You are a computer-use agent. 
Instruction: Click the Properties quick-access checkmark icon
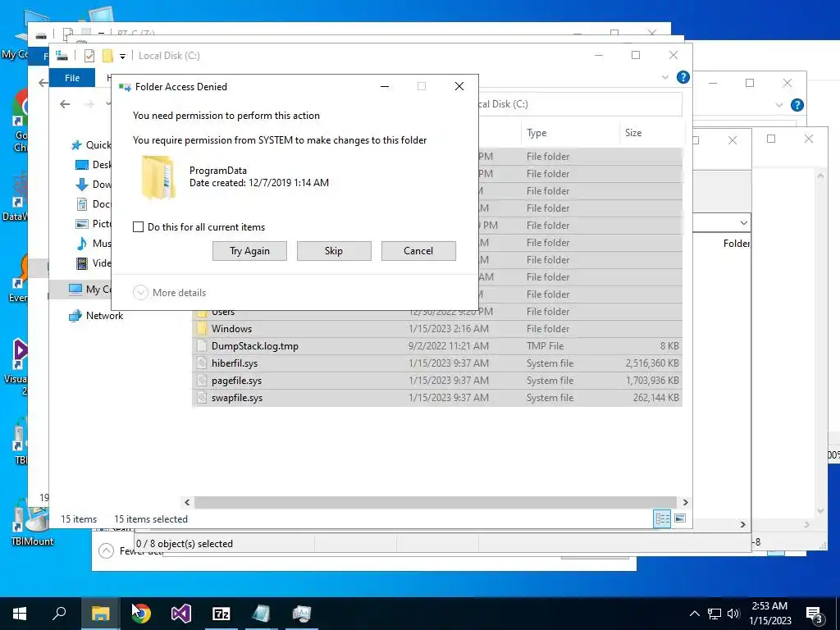pos(89,56)
